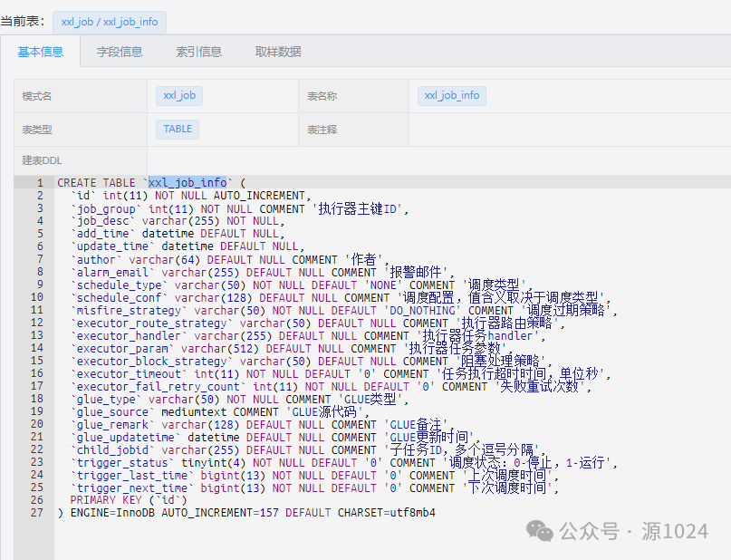Click the 表名称 label cell
The image size is (731, 560).
pyautogui.click(x=354, y=96)
